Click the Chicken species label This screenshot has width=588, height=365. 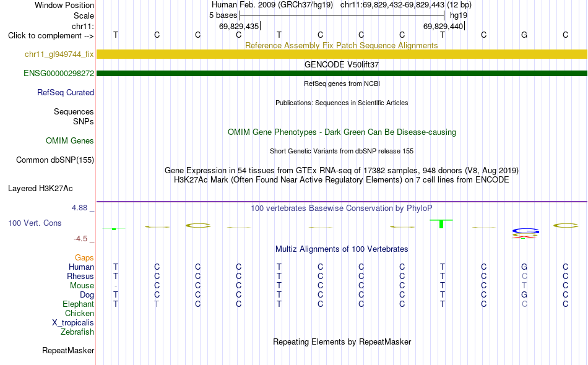pos(79,313)
